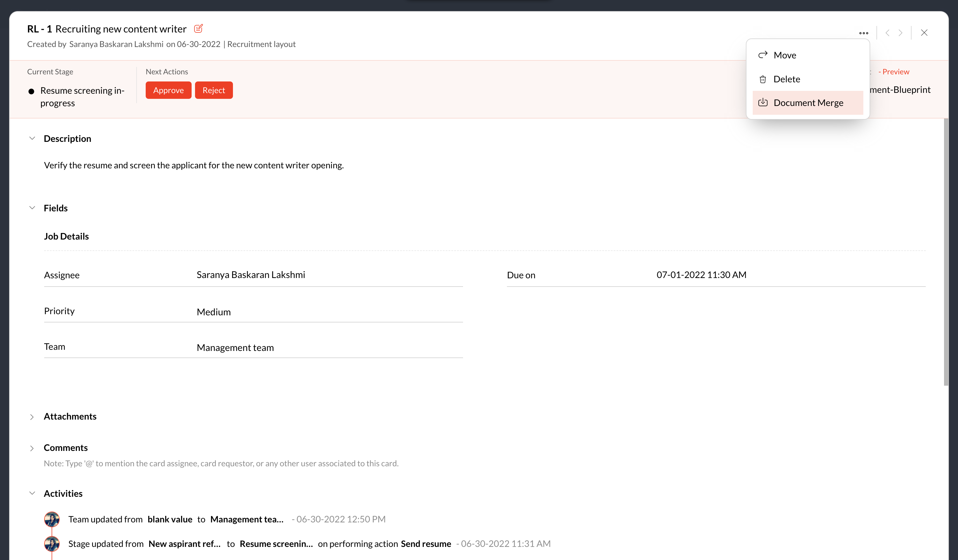Click the Move arrow icon in menu
This screenshot has height=560, width=958.
pos(763,55)
